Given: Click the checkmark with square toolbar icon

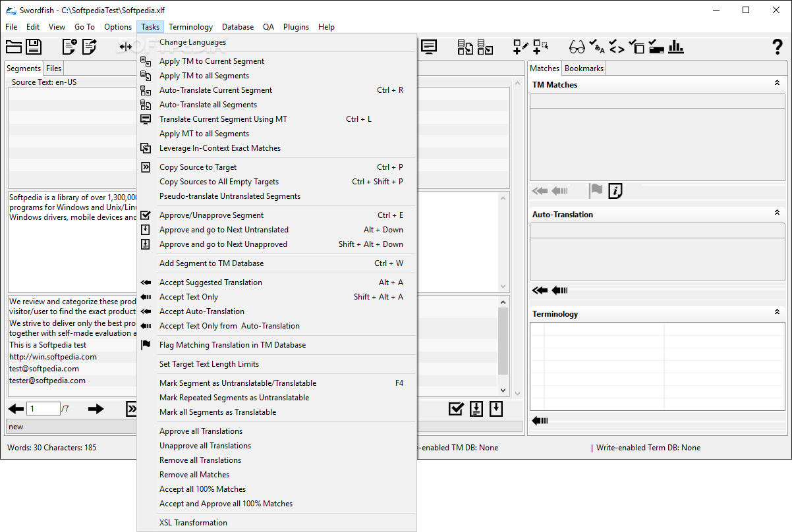Looking at the screenshot, I should click(x=636, y=47).
